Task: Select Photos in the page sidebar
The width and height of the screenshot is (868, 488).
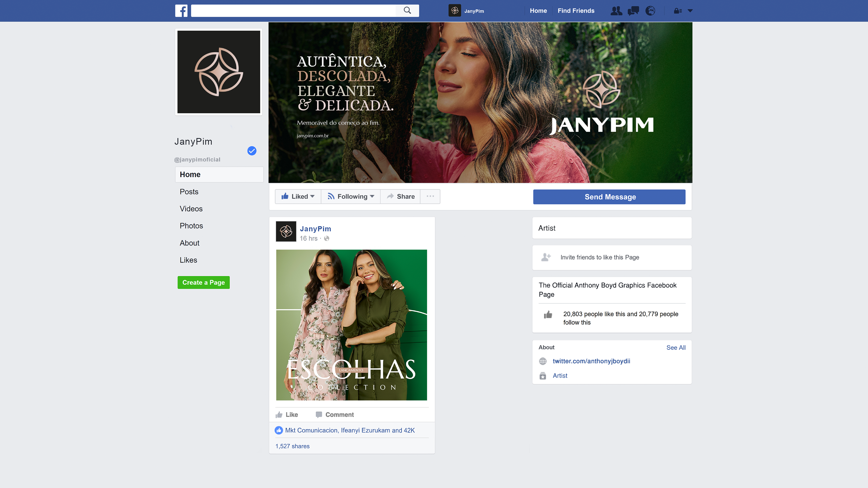Action: click(191, 226)
